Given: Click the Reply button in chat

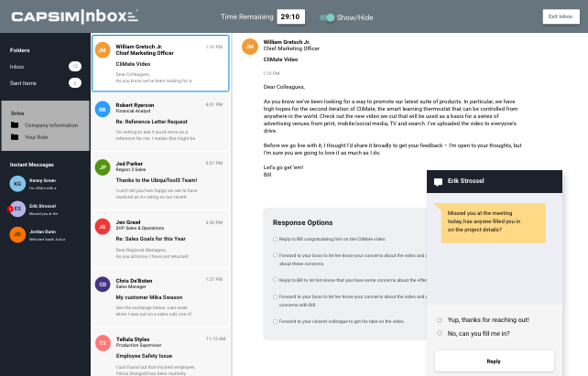Looking at the screenshot, I should (x=495, y=361).
